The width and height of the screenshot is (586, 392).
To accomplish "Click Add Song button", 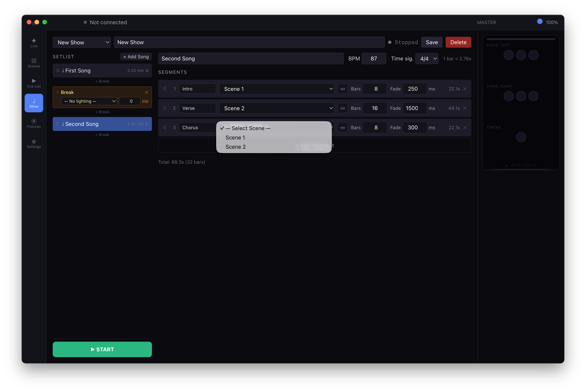I will click(x=136, y=57).
